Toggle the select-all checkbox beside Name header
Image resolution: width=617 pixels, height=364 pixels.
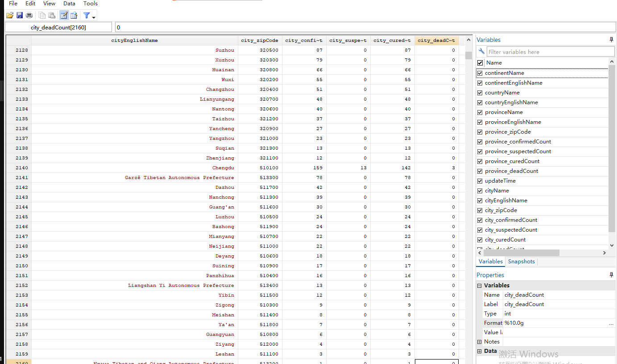[480, 63]
